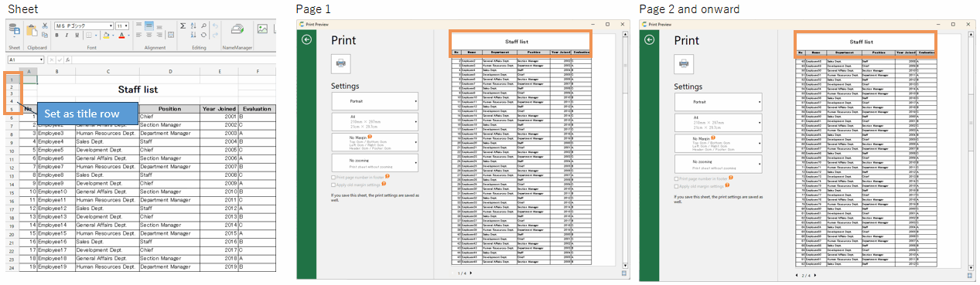This screenshot has height=285, width=980.
Task: Click the 'Year Joined' header cell in sheet
Action: (218, 109)
